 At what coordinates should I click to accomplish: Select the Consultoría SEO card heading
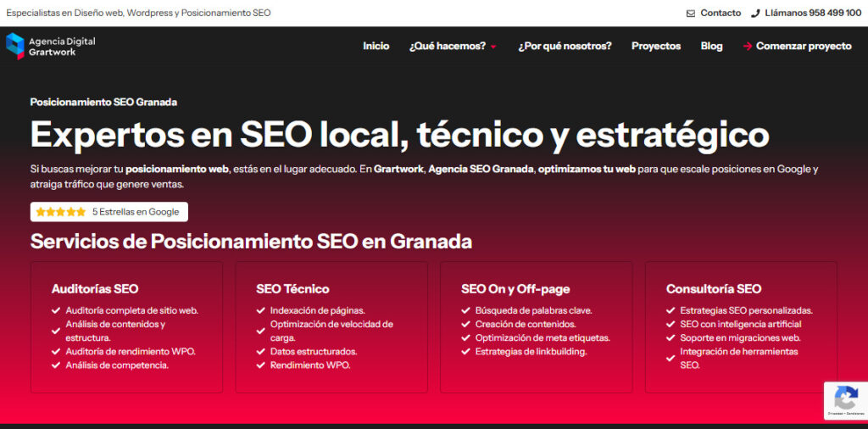pos(714,288)
